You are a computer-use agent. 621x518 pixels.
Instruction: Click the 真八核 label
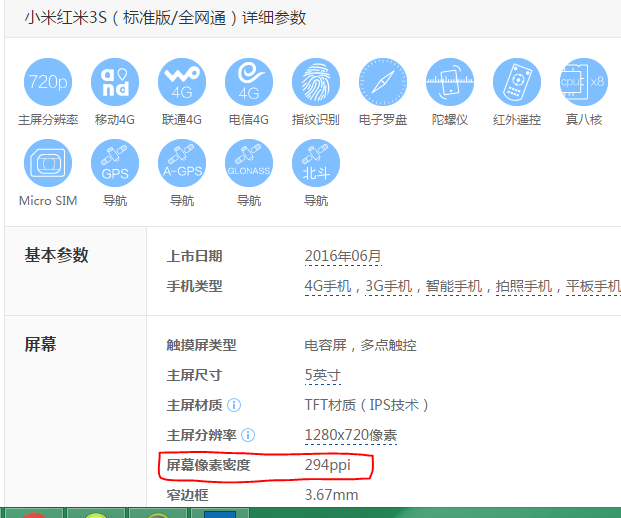click(584, 120)
